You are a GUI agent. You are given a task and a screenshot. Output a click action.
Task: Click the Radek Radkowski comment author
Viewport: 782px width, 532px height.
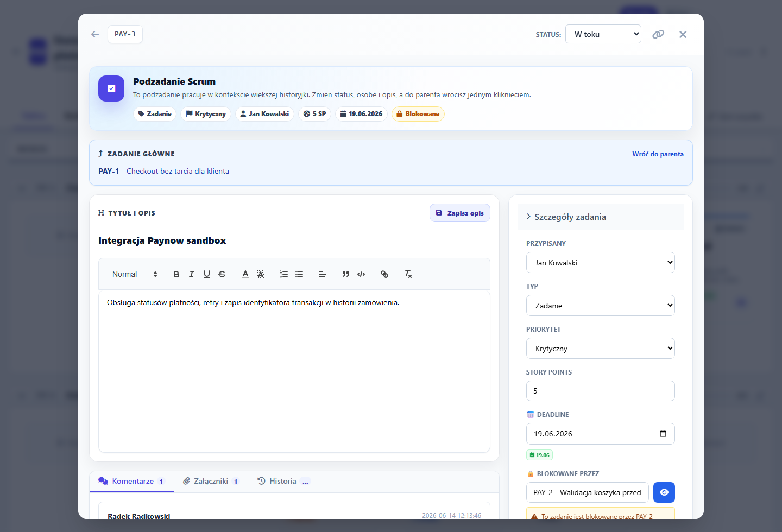tap(139, 515)
